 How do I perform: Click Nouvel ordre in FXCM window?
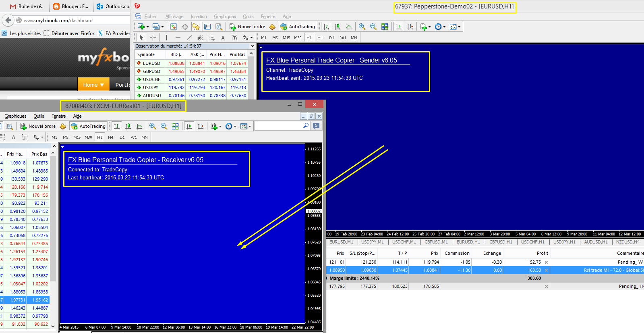(x=37, y=126)
